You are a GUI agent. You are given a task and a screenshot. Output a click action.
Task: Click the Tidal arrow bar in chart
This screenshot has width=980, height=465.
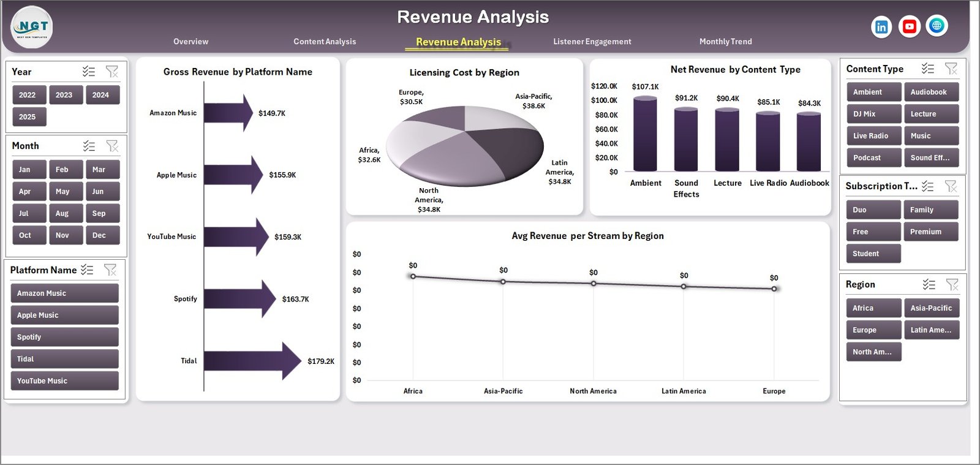252,361
